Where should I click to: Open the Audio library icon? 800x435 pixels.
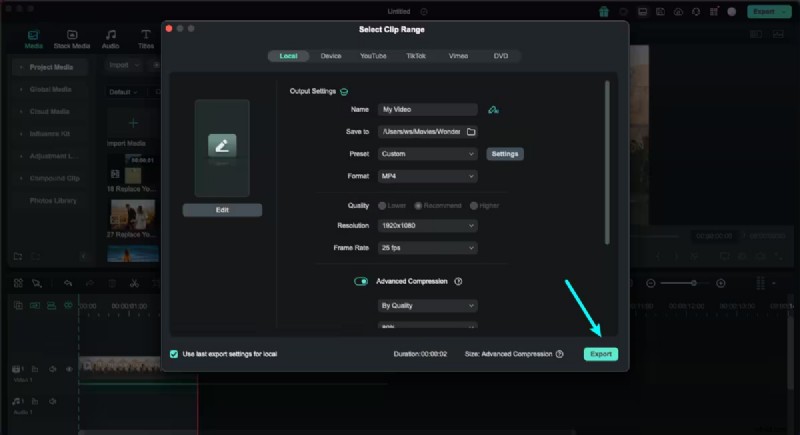[x=111, y=35]
